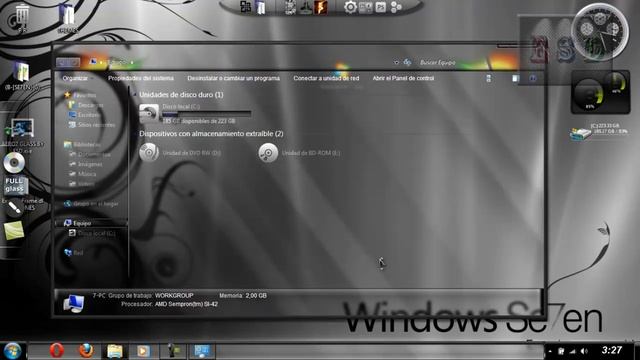Viewport: 640px width, 360px height.
Task: Click the address bar refresh icon
Action: 407,62
